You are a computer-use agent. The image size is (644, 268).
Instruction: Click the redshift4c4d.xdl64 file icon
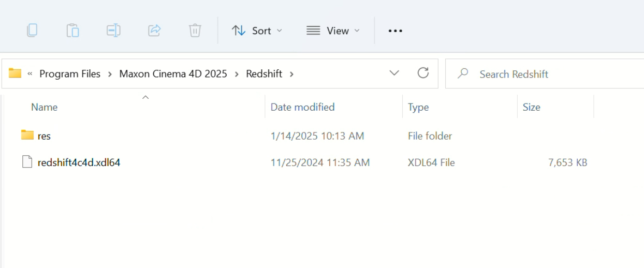coord(27,162)
